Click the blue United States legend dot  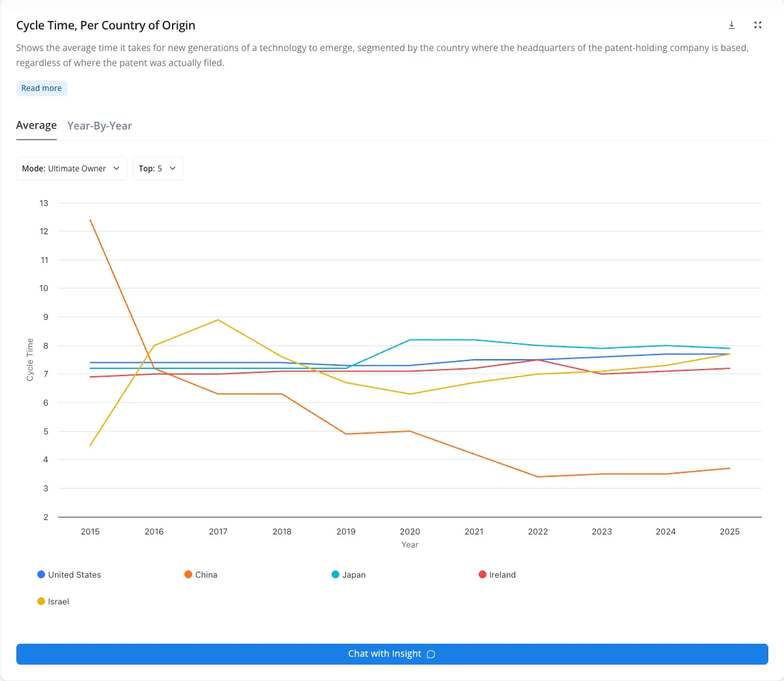point(41,574)
